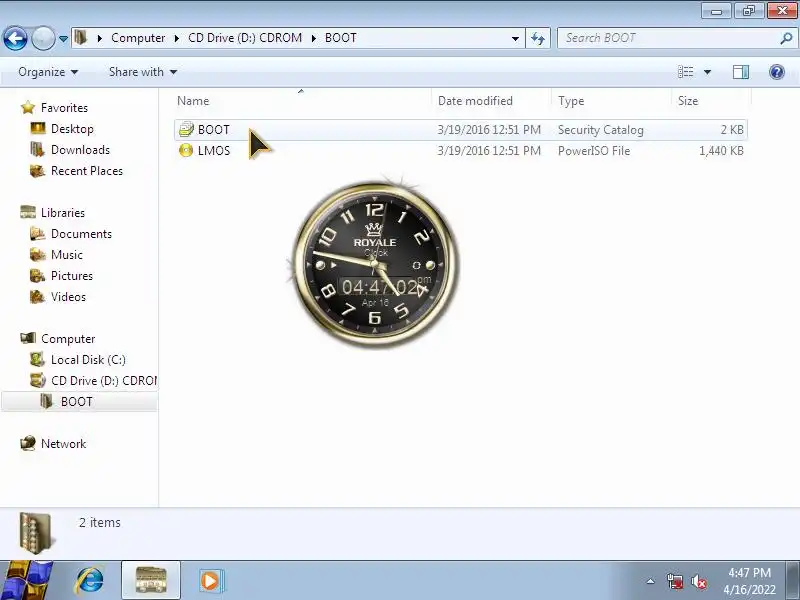Open the Documents library
Screen dimensions: 800x600
click(81, 234)
